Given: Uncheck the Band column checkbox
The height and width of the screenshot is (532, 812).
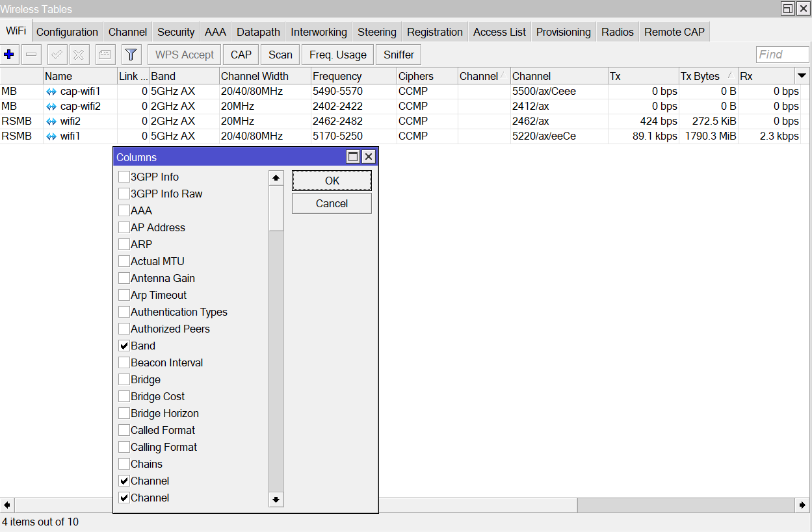Looking at the screenshot, I should [x=124, y=346].
